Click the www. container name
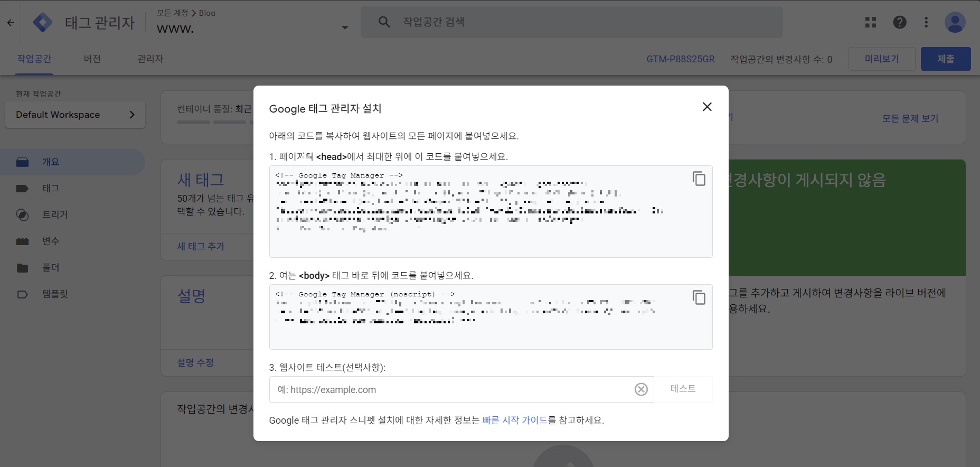 point(175,29)
